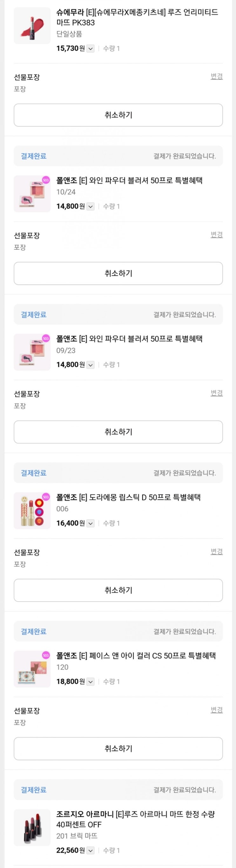Change gift wrapping for the 10/24 블러셔
This screenshot has width=236, height=868.
(x=217, y=234)
